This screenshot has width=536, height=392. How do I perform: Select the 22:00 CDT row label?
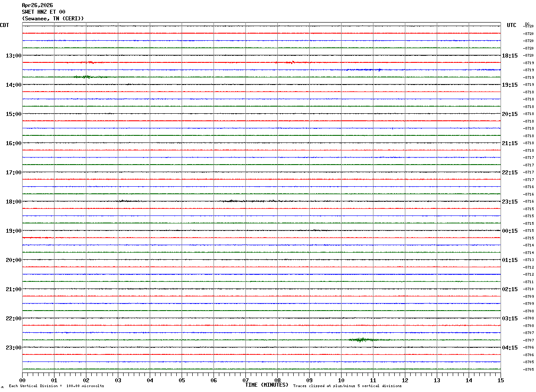click(x=13, y=319)
